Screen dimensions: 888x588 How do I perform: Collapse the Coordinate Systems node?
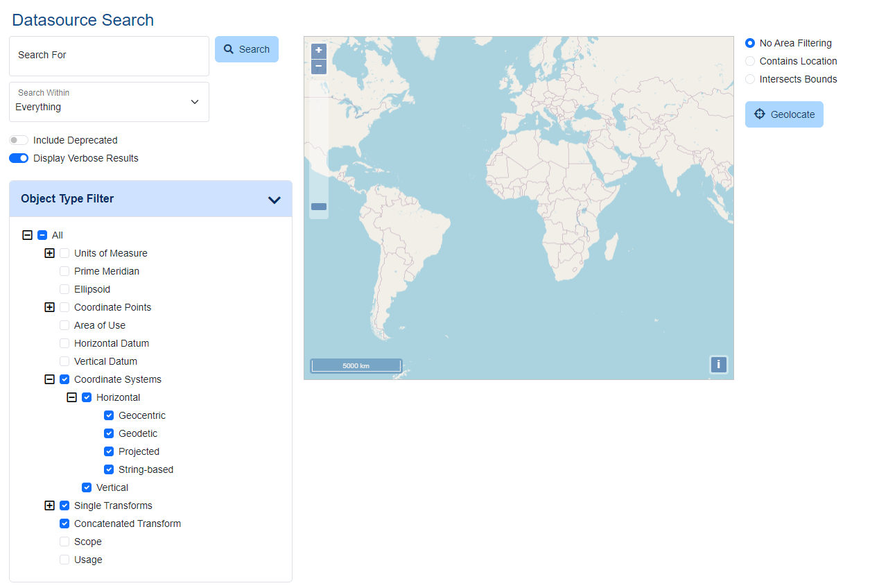[50, 379]
